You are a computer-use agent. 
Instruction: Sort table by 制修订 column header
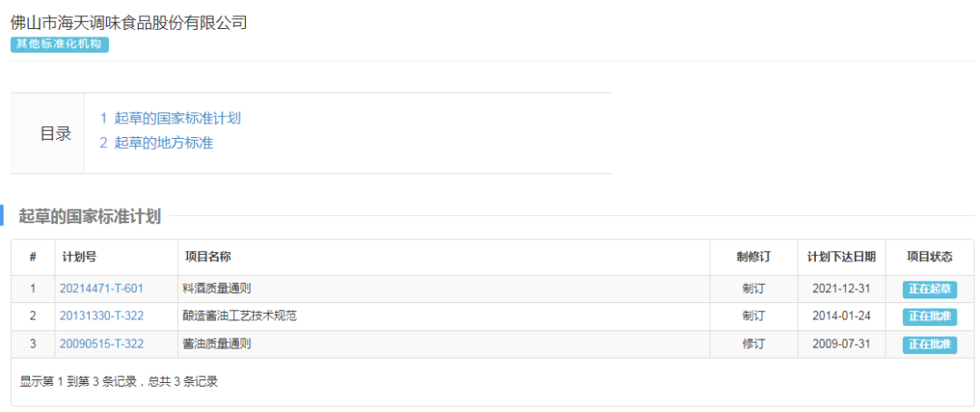753,257
